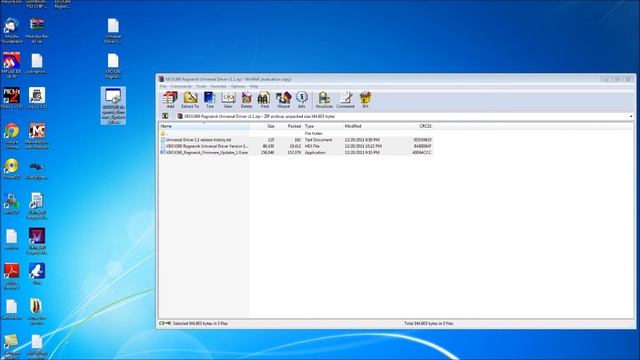
Task: Start VirusScan from the WinRAR toolbar
Action: [324, 100]
